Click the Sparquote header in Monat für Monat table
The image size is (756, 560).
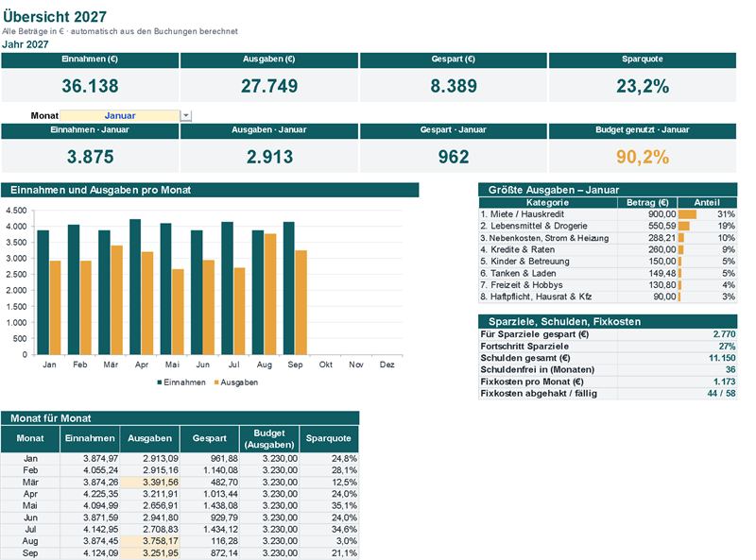(x=328, y=438)
